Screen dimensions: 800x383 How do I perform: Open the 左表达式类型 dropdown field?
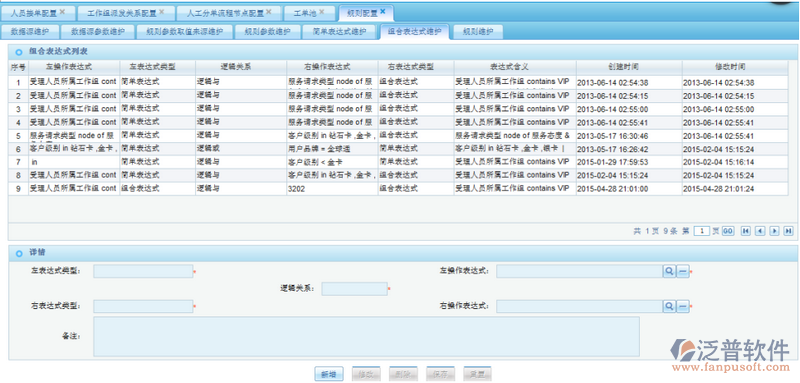143,271
